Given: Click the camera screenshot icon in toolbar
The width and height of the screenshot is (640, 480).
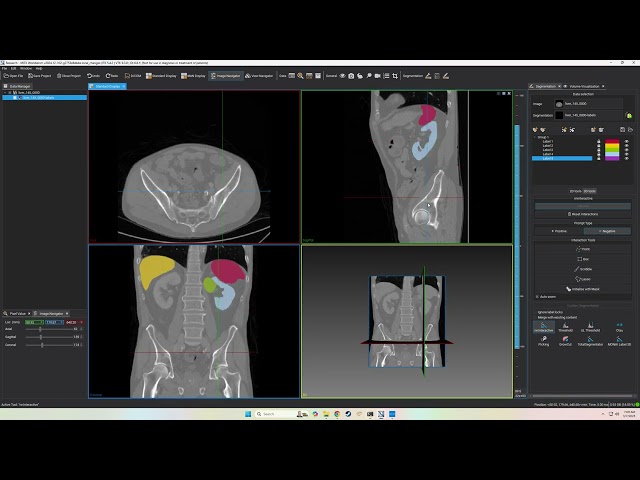Looking at the screenshot, I should click(351, 76).
